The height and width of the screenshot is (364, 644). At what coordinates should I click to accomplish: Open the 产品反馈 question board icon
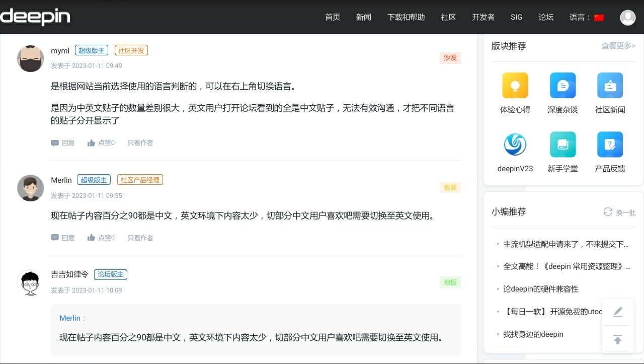(610, 145)
